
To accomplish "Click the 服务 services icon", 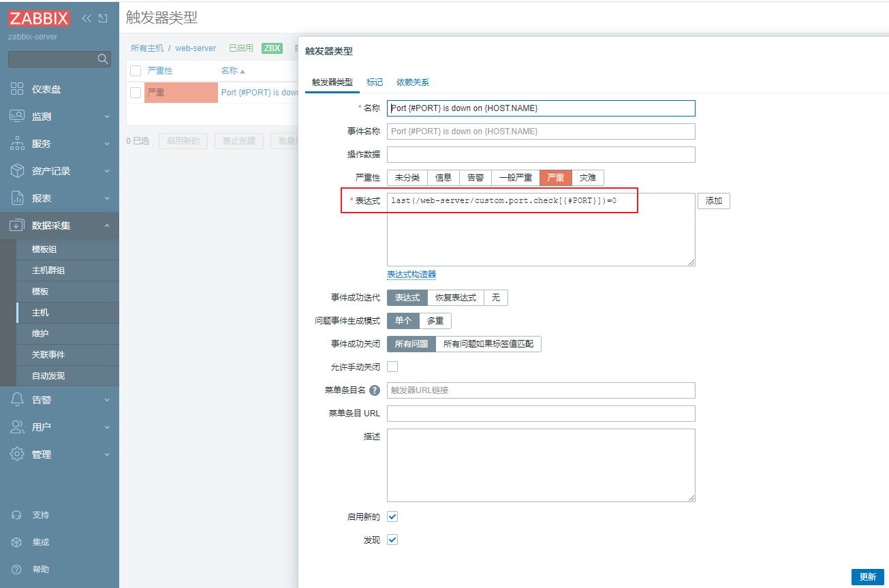I will pyautogui.click(x=17, y=144).
